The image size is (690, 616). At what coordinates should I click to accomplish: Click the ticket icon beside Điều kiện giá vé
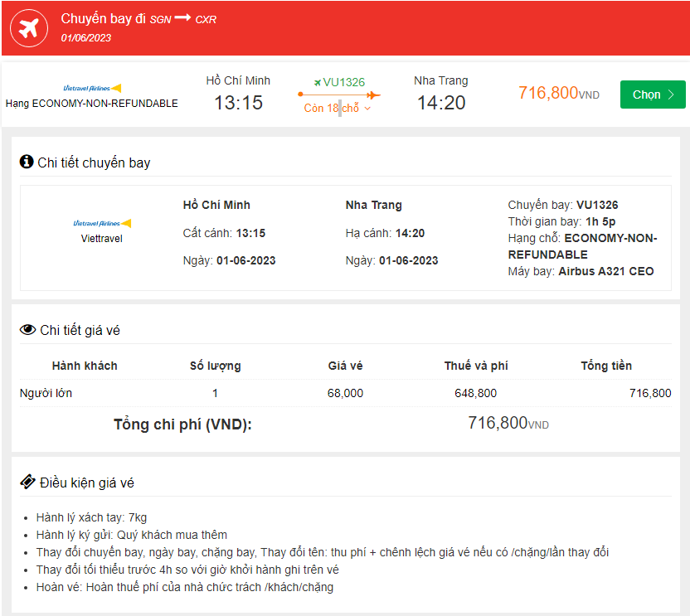coord(27,482)
